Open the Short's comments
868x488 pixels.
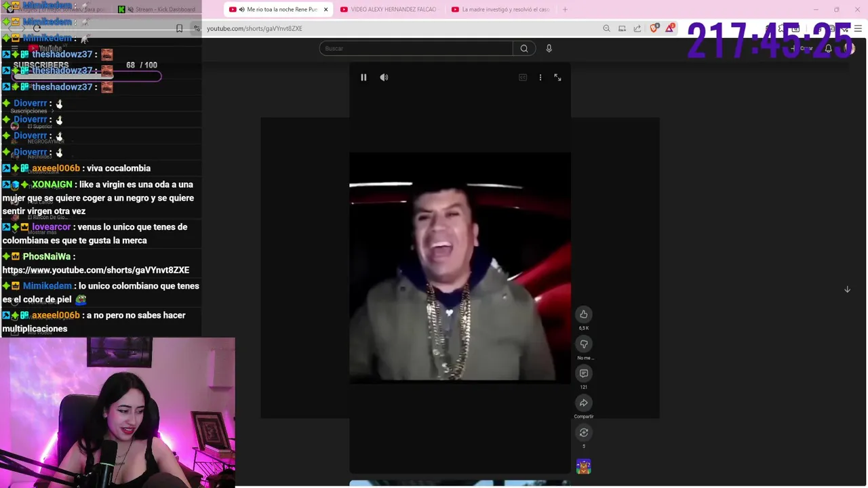tap(584, 373)
